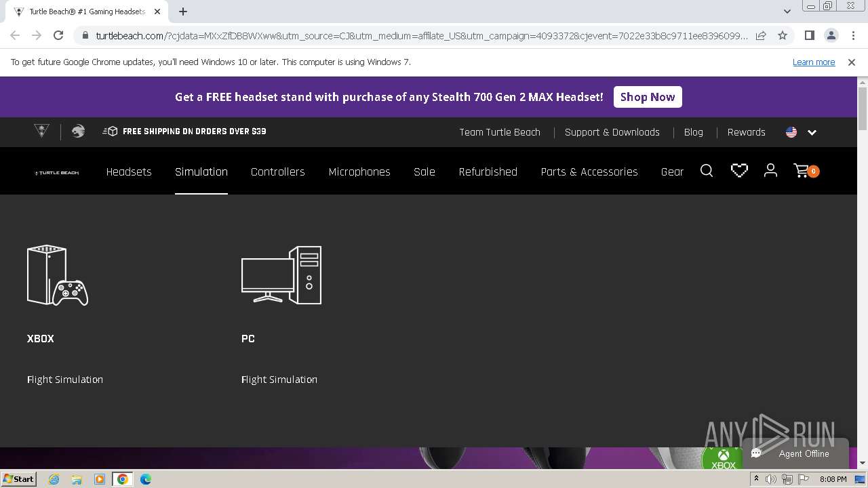This screenshot has width=868, height=488.
Task: Open the Microphones menu
Action: coord(359,171)
